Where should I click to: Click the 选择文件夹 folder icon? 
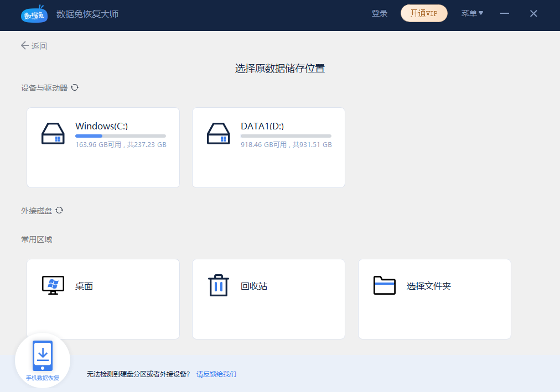[384, 285]
